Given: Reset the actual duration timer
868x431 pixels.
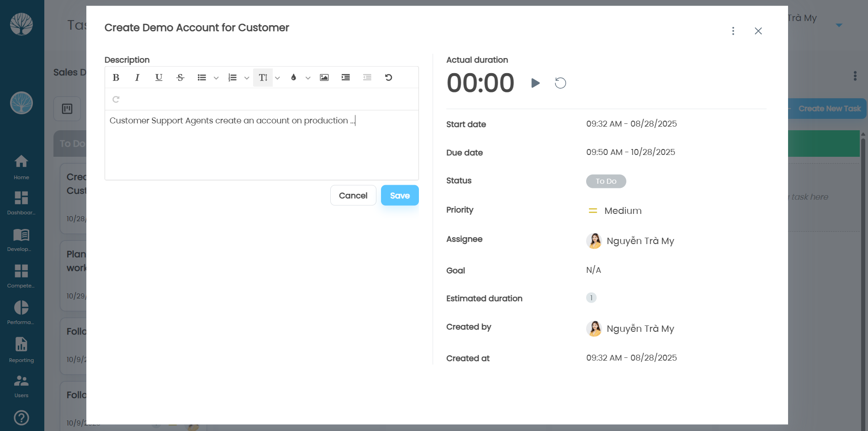Looking at the screenshot, I should point(560,83).
